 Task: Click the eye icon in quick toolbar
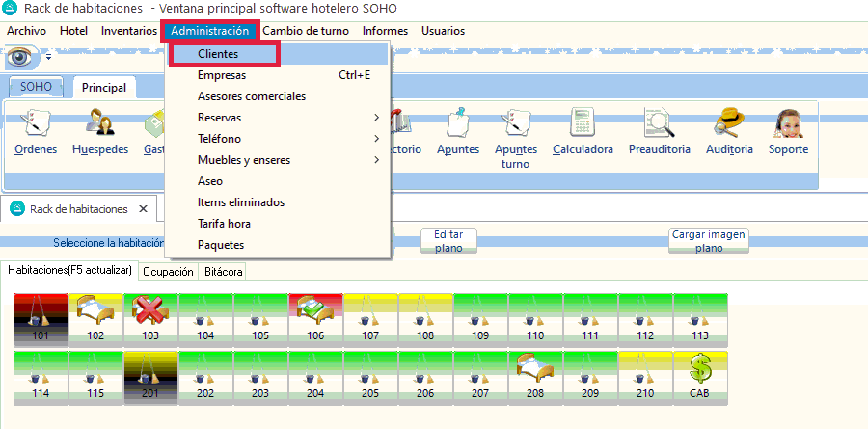tap(21, 58)
